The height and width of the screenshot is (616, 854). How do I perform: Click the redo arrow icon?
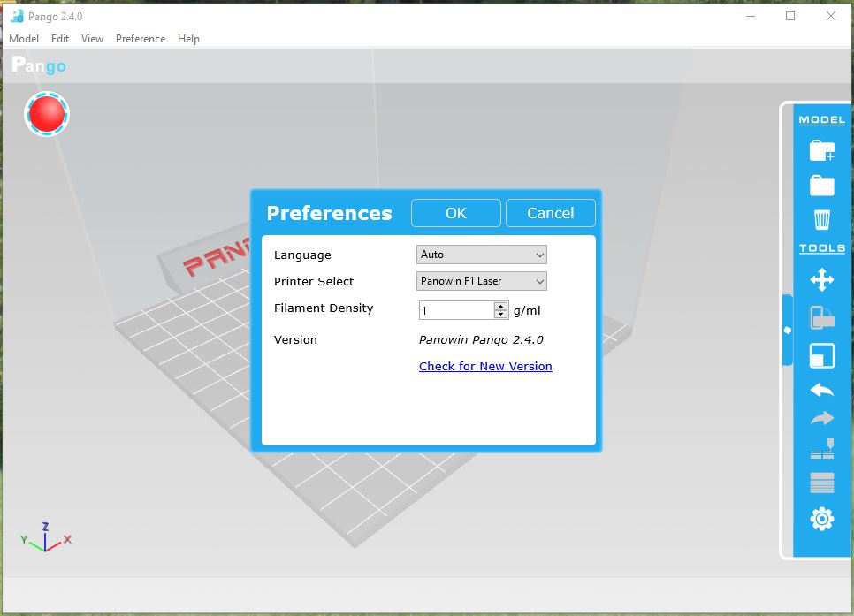(x=822, y=418)
